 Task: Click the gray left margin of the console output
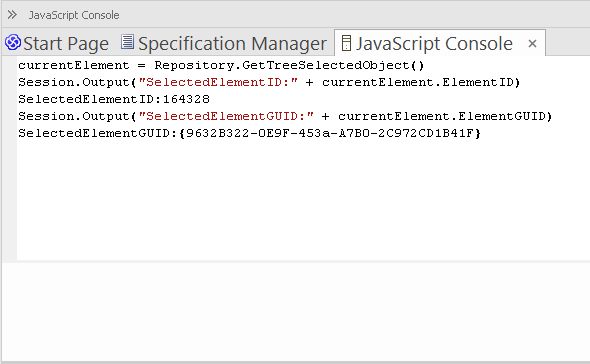tap(9, 158)
